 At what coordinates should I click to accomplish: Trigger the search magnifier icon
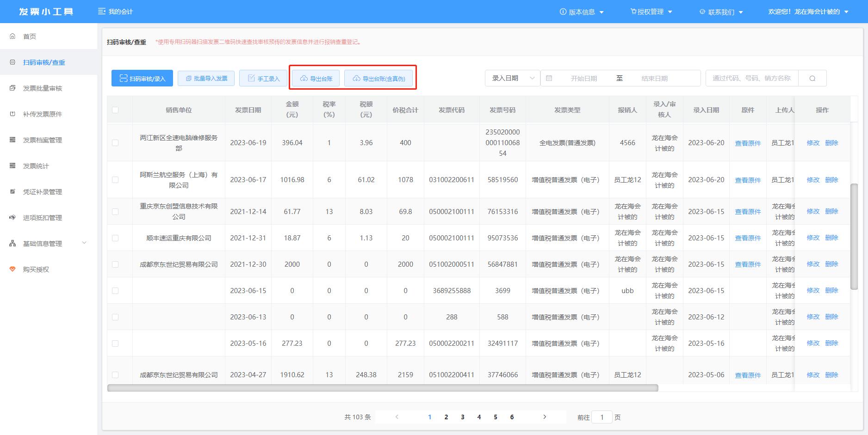pos(812,78)
